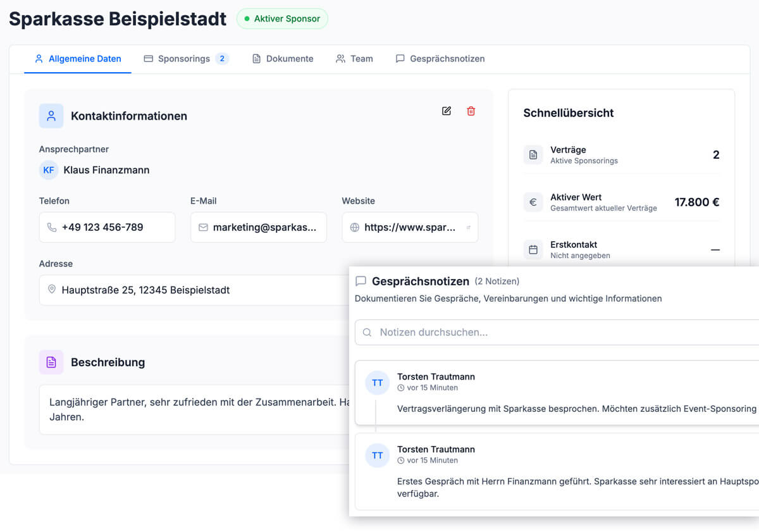Switch to the Sponsorings tab
This screenshot has width=759, height=532.
click(186, 59)
